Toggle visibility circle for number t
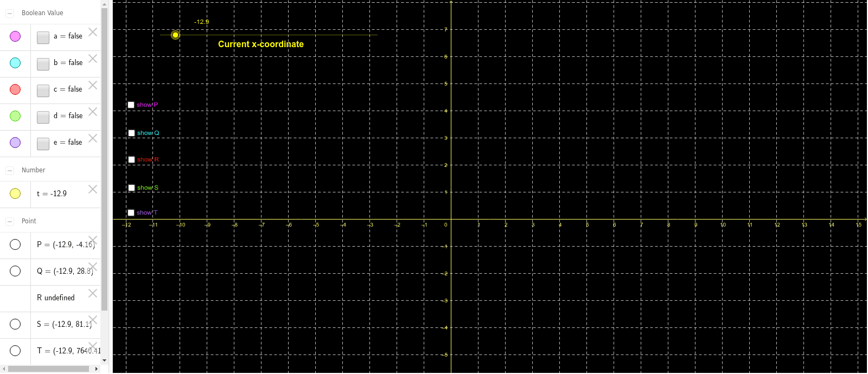This screenshot has width=868, height=374. (x=15, y=194)
